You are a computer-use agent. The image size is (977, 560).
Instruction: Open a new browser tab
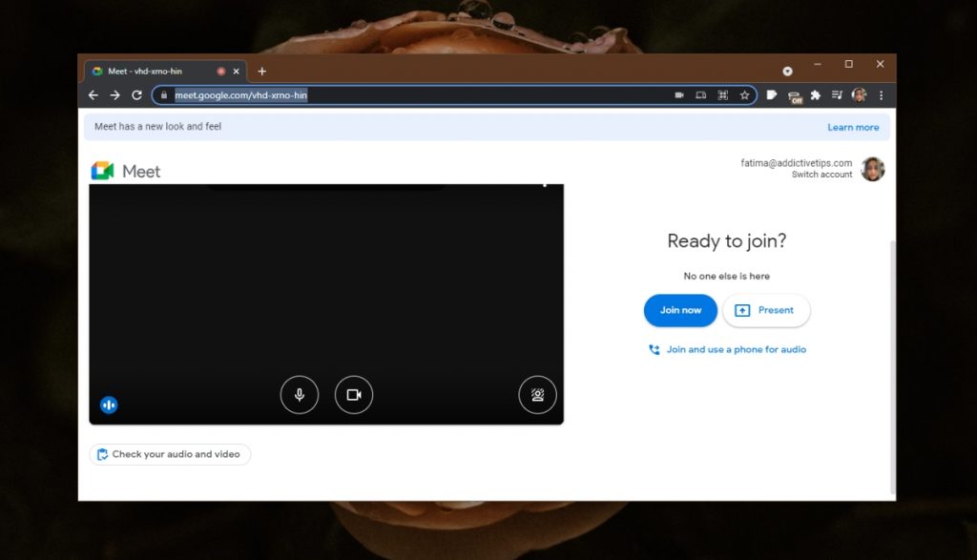coord(261,70)
